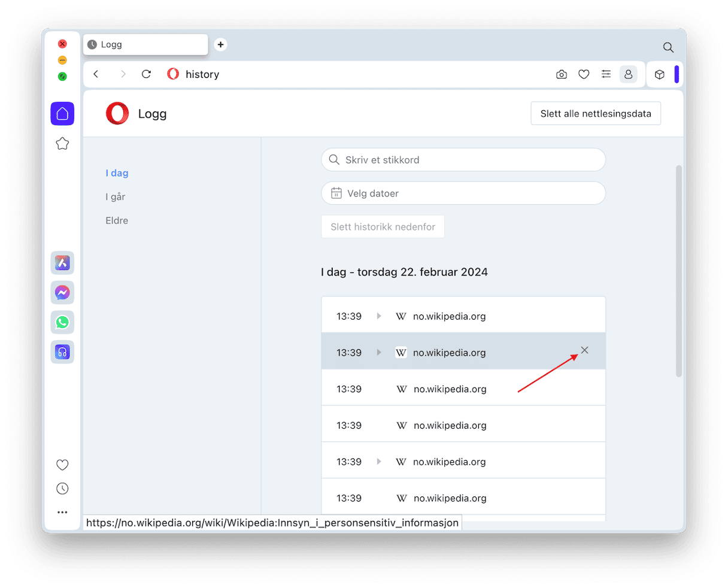The image size is (728, 588).
Task: Click the camera snapshot icon
Action: 561,74
